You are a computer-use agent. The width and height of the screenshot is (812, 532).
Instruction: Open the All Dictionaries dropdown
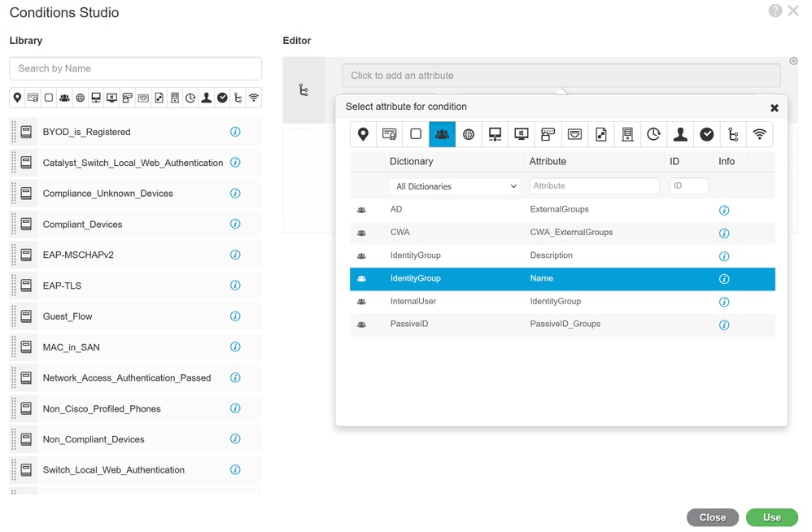455,186
